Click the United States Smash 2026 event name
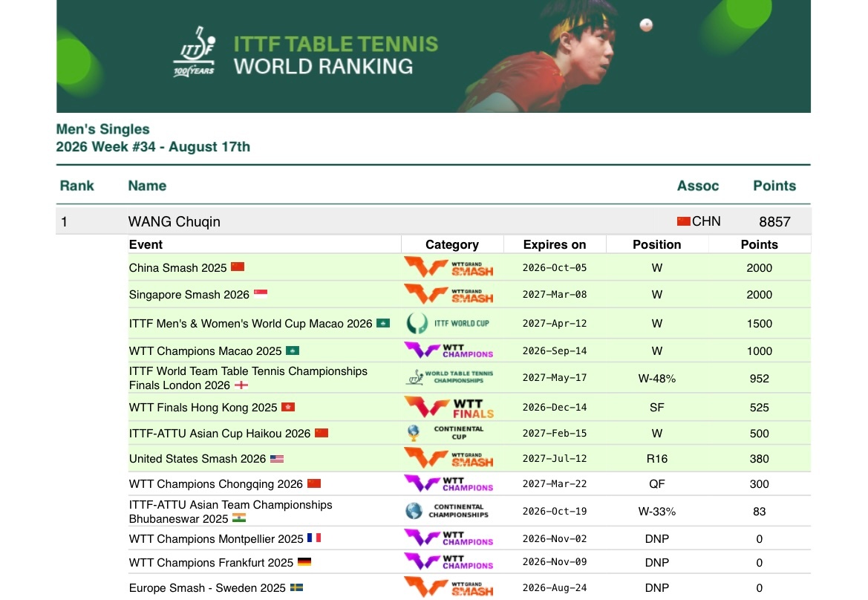 tap(198, 459)
